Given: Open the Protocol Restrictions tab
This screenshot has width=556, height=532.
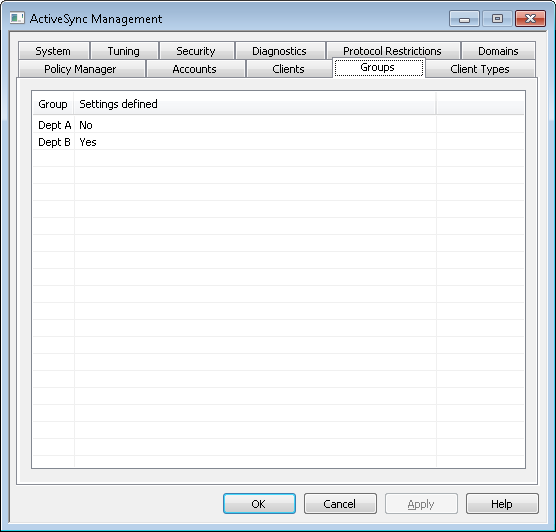Looking at the screenshot, I should pos(393,51).
